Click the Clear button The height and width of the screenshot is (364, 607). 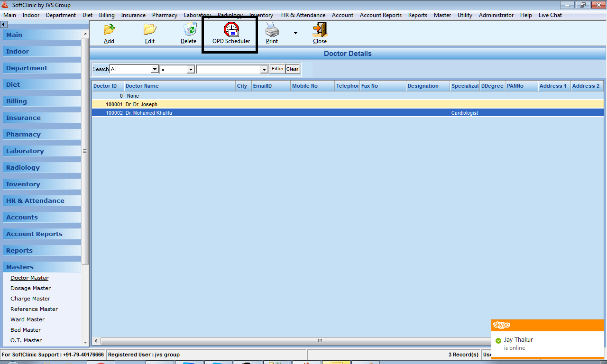coord(293,69)
